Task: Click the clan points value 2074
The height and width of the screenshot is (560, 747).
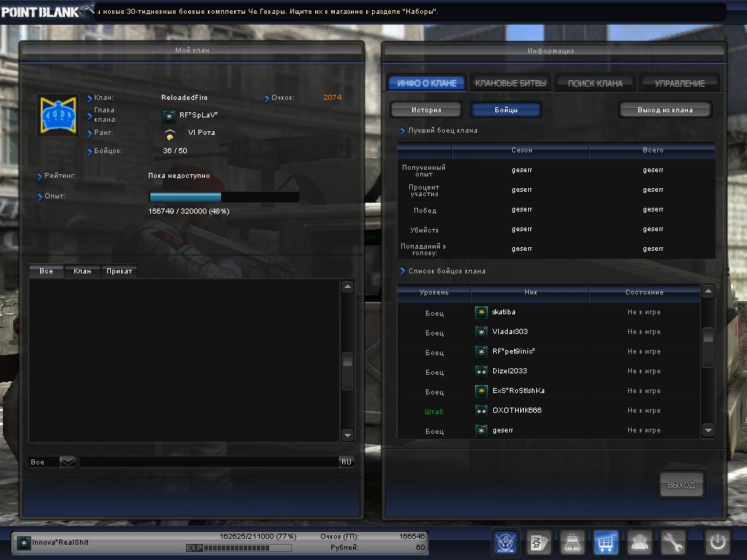Action: tap(332, 97)
